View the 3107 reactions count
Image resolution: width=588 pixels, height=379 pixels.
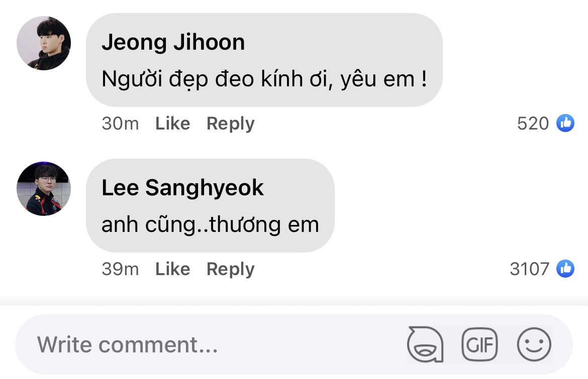pyautogui.click(x=529, y=269)
